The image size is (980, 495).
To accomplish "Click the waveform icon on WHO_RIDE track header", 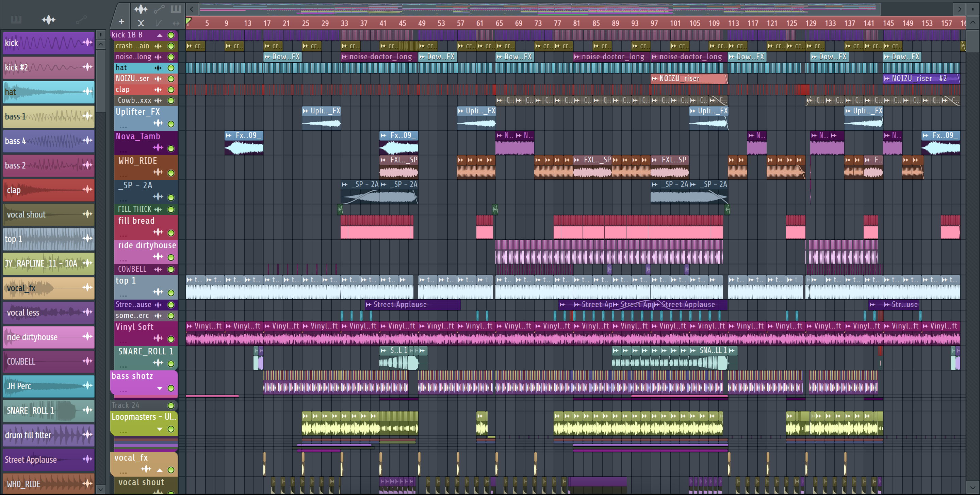I will tap(158, 172).
